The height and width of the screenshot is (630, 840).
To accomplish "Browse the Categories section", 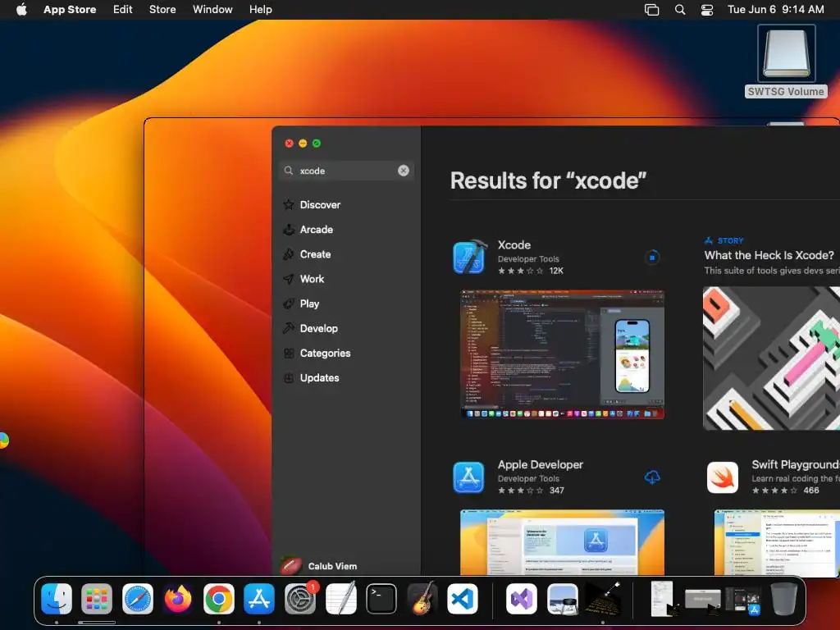I will 325,353.
